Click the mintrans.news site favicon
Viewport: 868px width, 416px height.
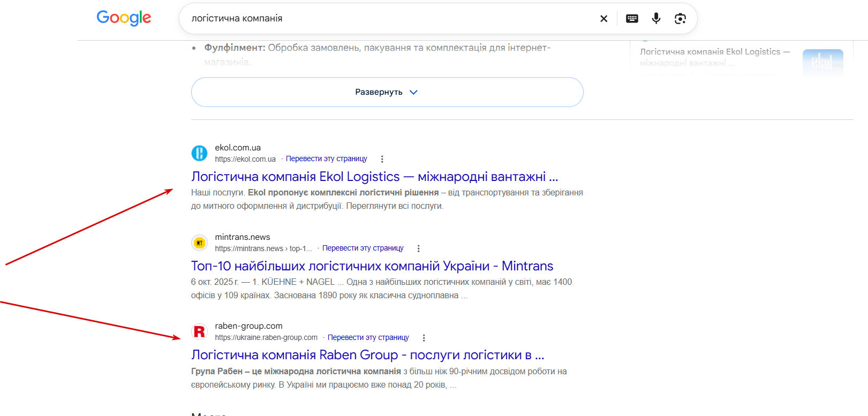[x=199, y=243]
